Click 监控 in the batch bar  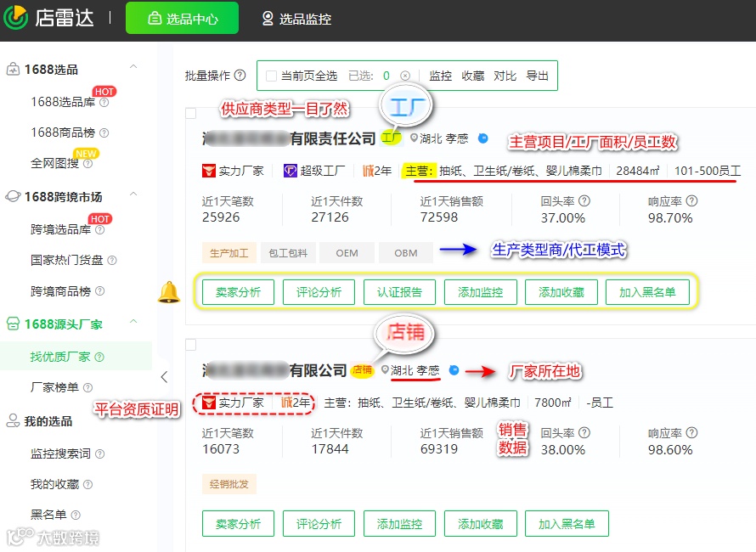(x=440, y=76)
